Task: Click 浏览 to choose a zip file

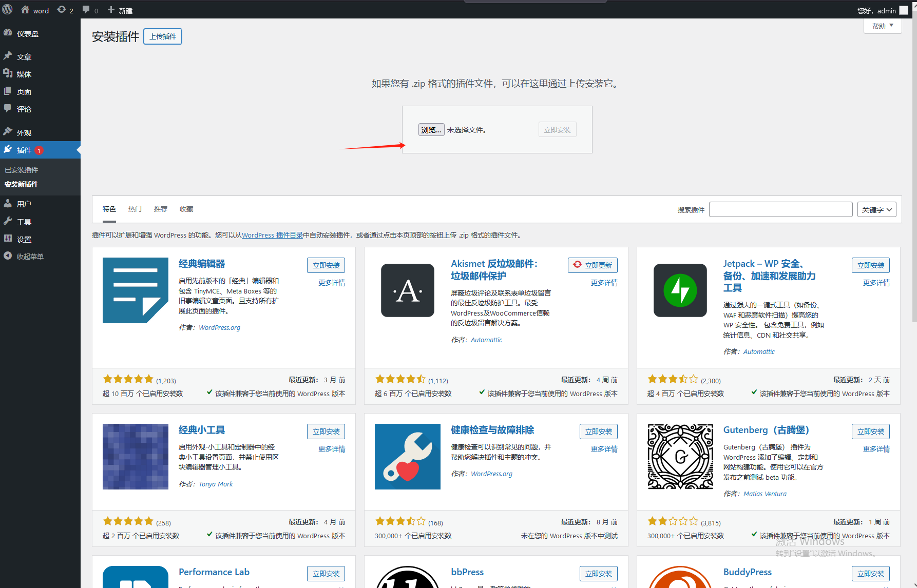Action: 431,130
